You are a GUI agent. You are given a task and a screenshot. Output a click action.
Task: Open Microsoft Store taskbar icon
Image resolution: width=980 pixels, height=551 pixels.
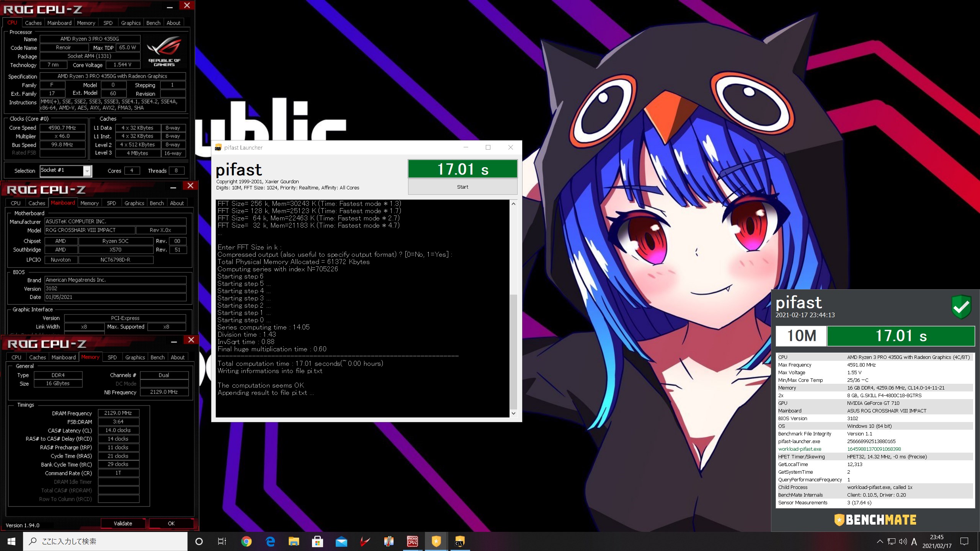point(317,541)
